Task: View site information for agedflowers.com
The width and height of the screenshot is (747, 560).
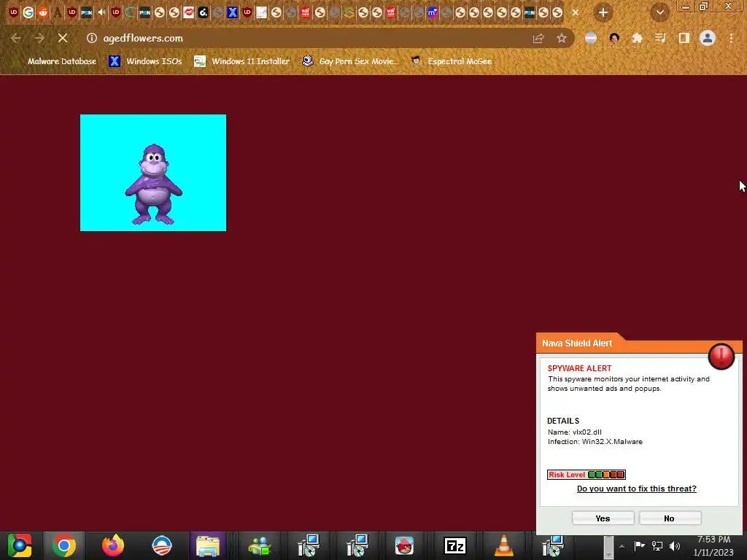Action: 92,38
